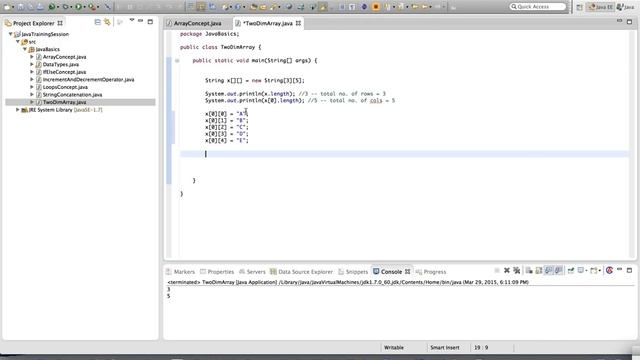Click the New file icon in the toolbar
The width and height of the screenshot is (640, 360).
pos(7,7)
